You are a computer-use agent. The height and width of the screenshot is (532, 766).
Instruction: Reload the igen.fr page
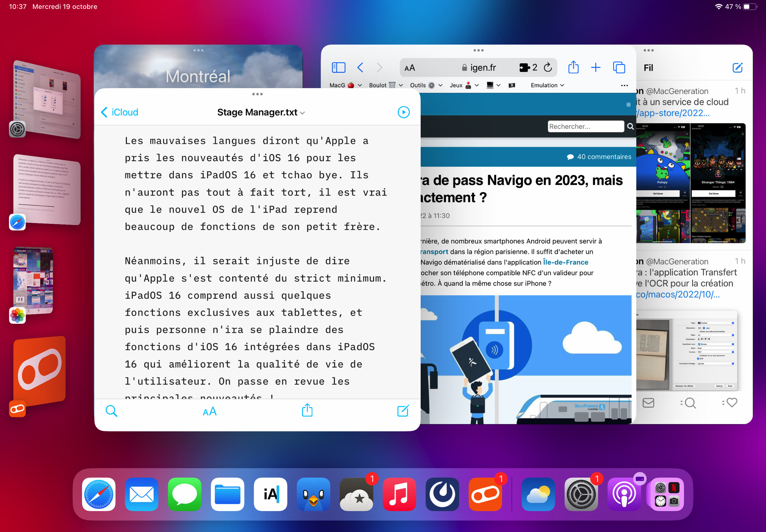pyautogui.click(x=548, y=67)
